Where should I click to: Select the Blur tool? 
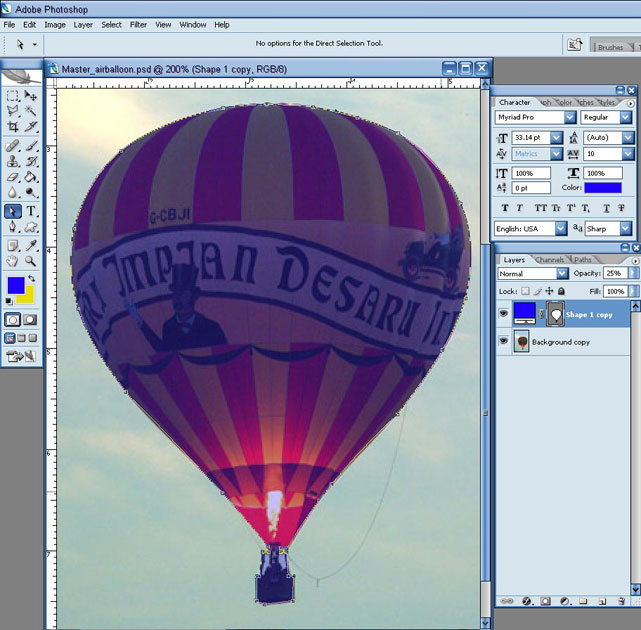12,192
